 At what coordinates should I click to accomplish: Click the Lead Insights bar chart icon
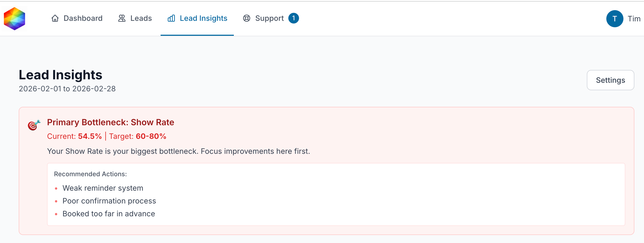click(x=171, y=18)
